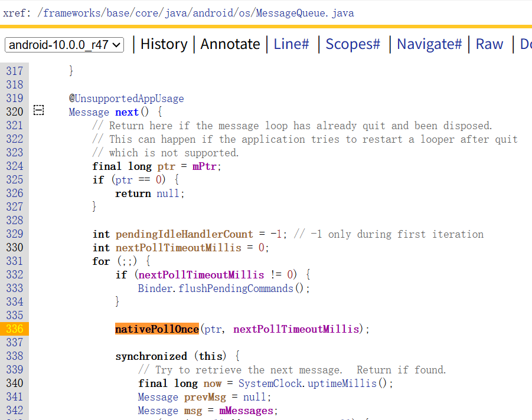Open the 'ptr' variable on line 324
This screenshot has height=420, width=532.
pyautogui.click(x=167, y=166)
